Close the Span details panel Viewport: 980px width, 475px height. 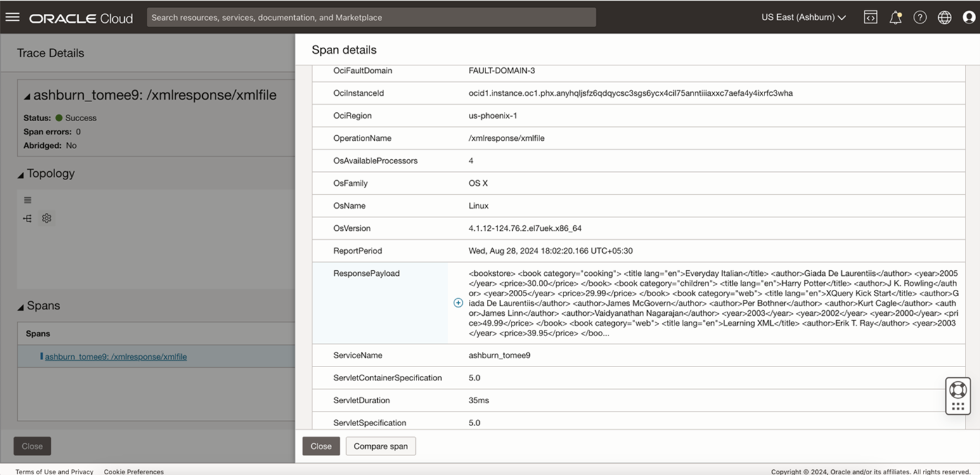(x=321, y=446)
